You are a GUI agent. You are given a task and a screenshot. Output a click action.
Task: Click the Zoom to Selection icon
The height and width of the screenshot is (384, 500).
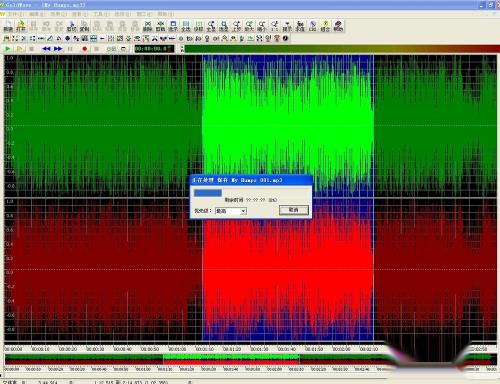(224, 26)
